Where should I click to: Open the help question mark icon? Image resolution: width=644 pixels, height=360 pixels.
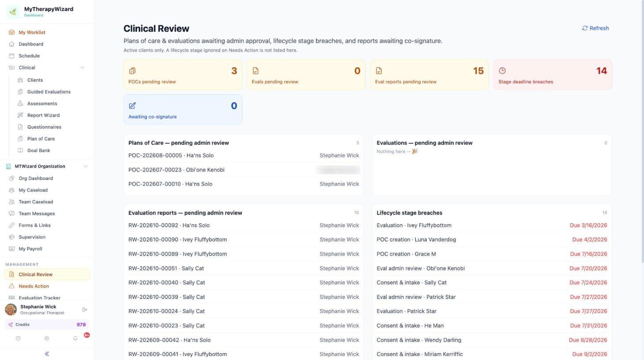pos(18,338)
